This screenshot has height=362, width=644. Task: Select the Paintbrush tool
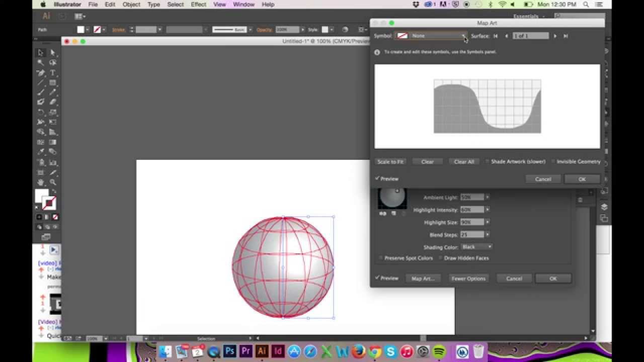[41, 93]
